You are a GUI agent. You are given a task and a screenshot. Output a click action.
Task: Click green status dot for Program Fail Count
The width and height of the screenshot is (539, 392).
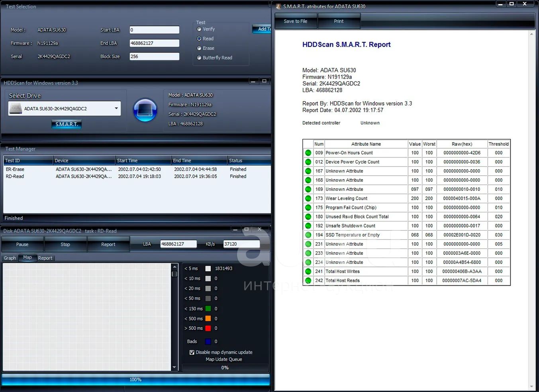click(308, 208)
